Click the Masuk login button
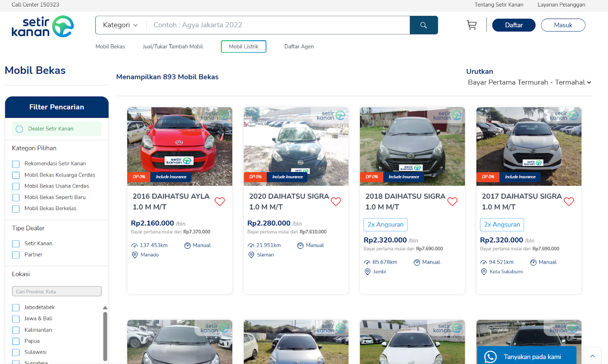The image size is (608, 364). click(563, 25)
